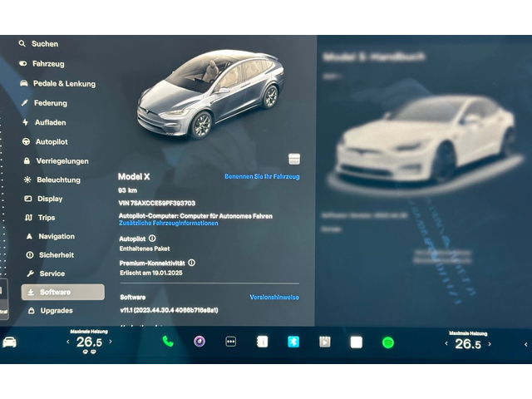Click the sun Beleuchtung icon
The height and width of the screenshot is (399, 532).
click(x=27, y=180)
